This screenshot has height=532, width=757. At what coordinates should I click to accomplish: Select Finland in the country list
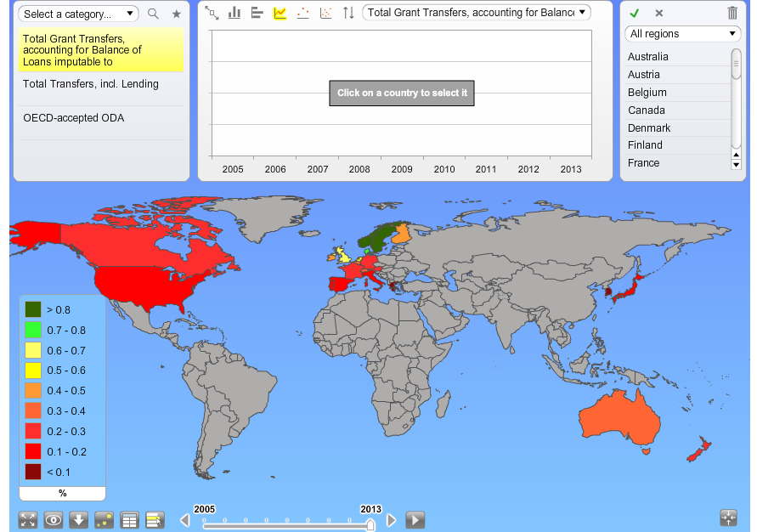[678, 145]
